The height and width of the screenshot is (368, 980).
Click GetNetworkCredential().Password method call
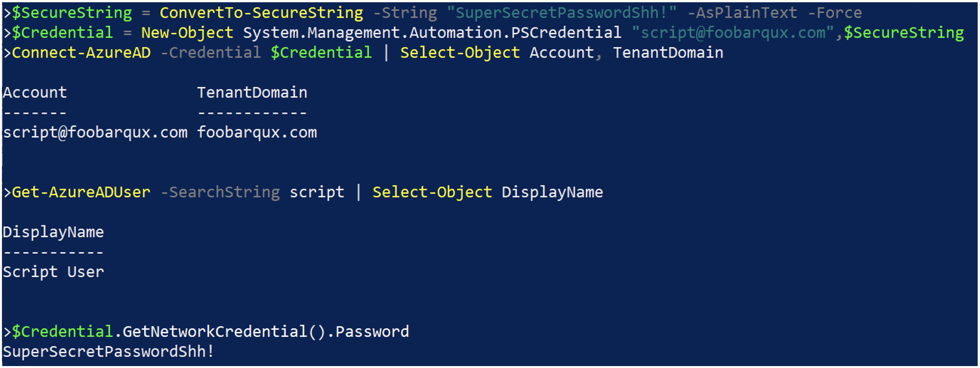266,332
